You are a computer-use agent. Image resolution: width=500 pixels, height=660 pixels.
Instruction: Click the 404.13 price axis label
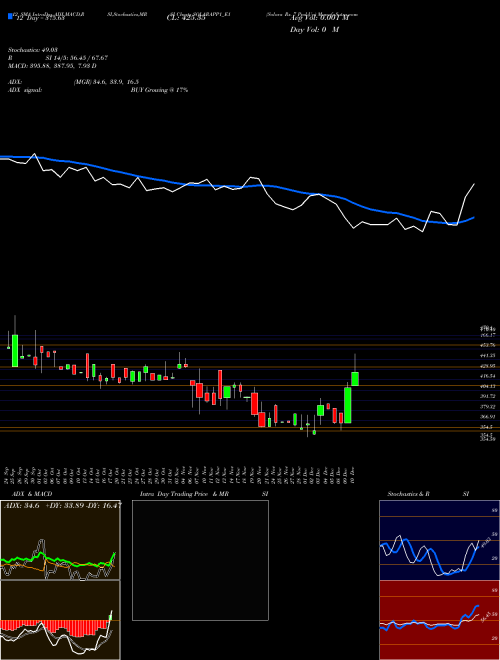click(489, 386)
